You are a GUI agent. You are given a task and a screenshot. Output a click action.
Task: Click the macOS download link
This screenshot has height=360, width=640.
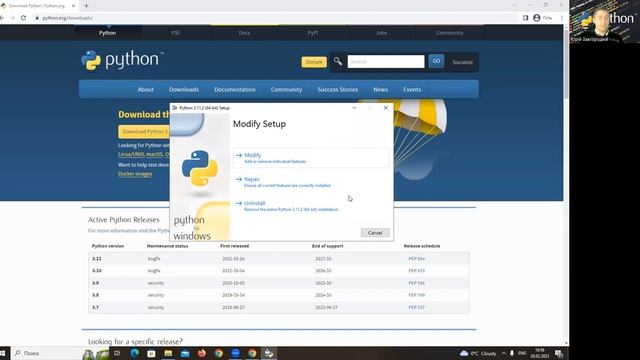(154, 154)
